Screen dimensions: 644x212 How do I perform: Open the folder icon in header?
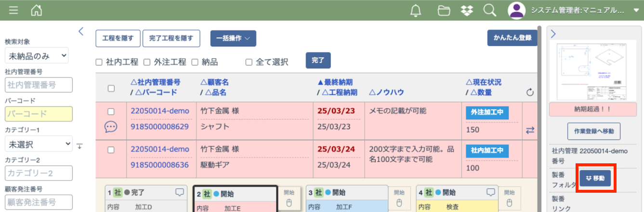(x=443, y=10)
